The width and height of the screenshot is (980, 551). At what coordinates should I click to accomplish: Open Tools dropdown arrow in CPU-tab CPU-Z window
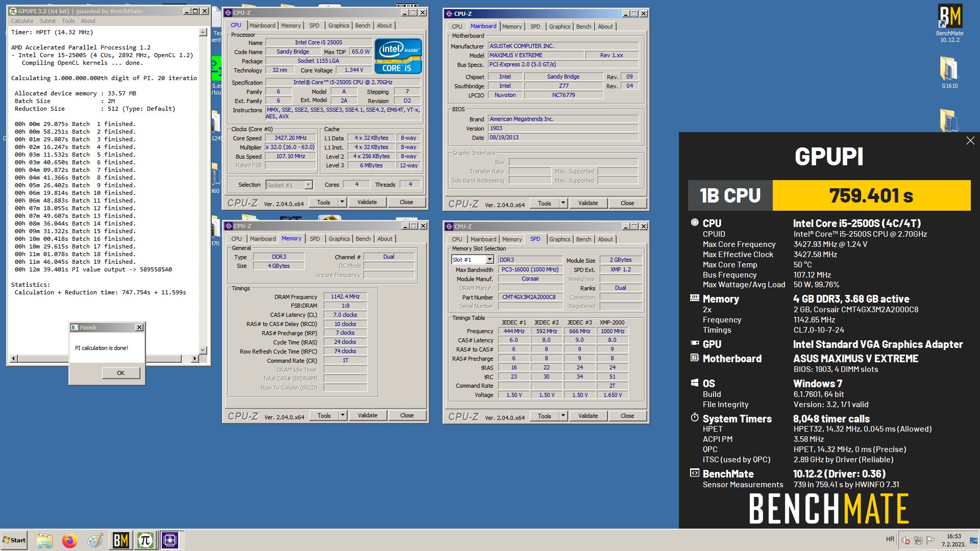click(x=342, y=203)
